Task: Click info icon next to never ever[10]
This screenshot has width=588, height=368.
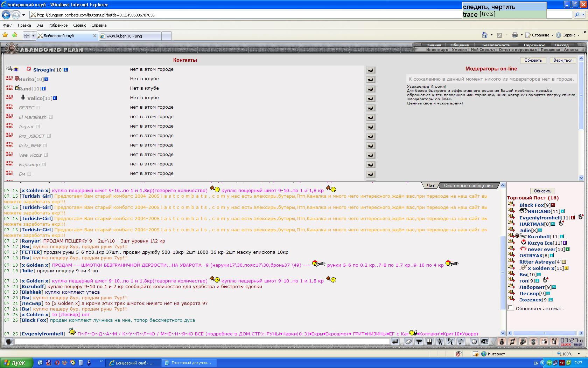Action: [x=567, y=249]
